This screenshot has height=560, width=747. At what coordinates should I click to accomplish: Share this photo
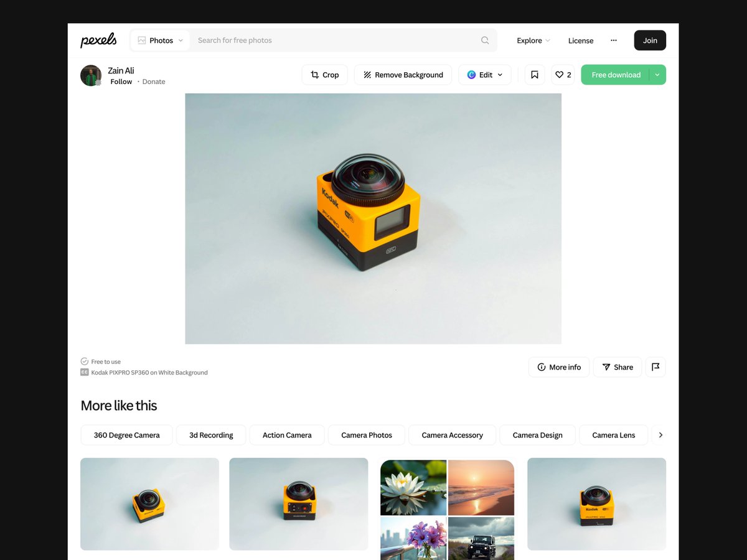point(617,367)
